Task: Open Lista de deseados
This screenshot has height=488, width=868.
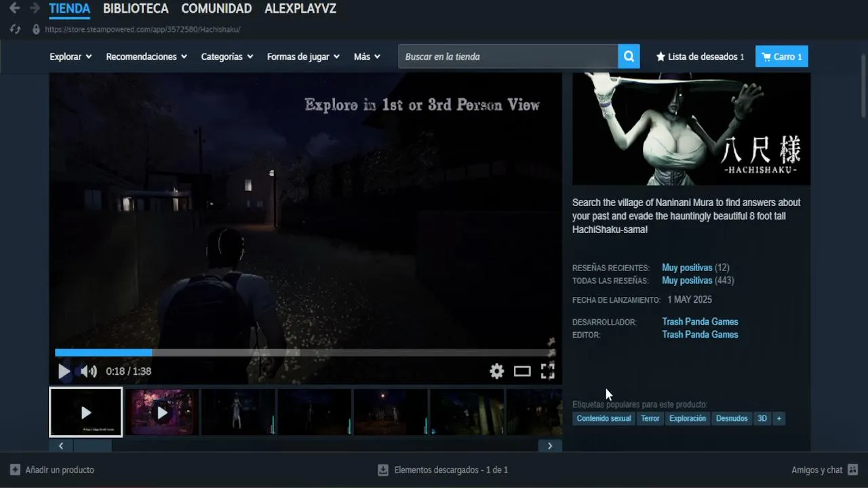Action: click(x=700, y=57)
